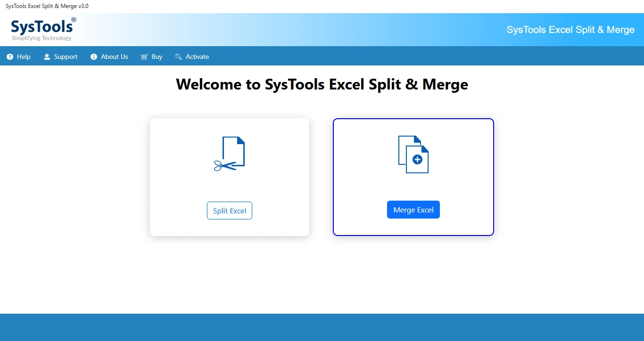The image size is (644, 341).
Task: Click the Support person icon
Action: pyautogui.click(x=47, y=57)
